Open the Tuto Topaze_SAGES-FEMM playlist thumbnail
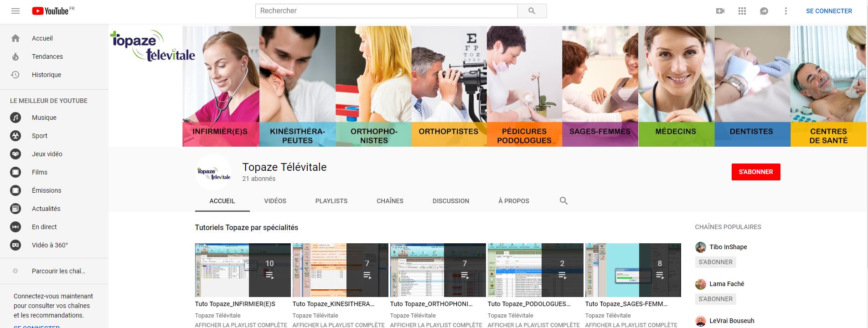Image resolution: width=868 pixels, height=328 pixels. click(633, 270)
